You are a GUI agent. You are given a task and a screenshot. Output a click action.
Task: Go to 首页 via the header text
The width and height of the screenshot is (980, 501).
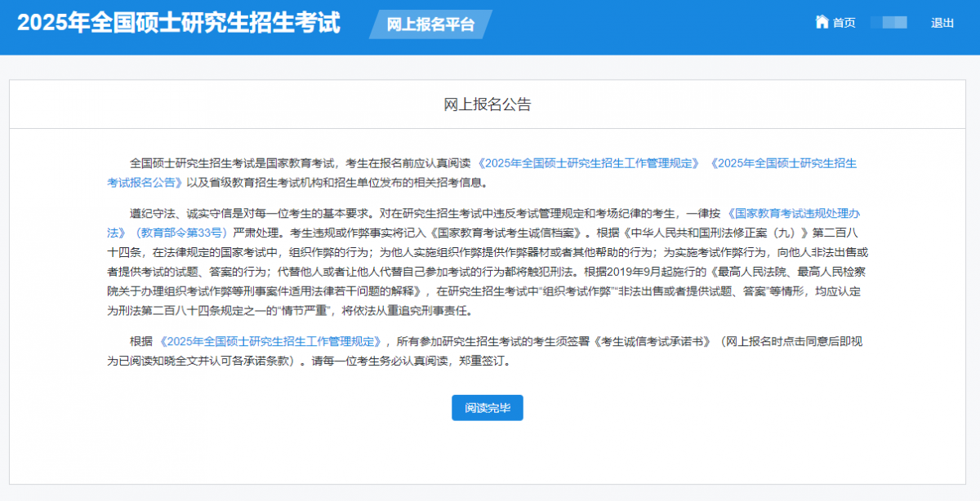tap(844, 23)
